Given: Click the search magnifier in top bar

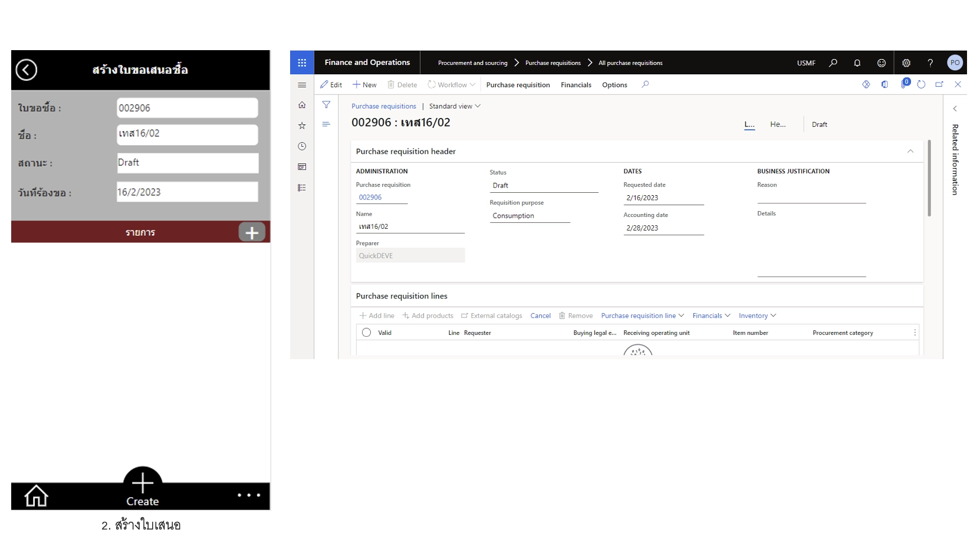Looking at the screenshot, I should 833,63.
